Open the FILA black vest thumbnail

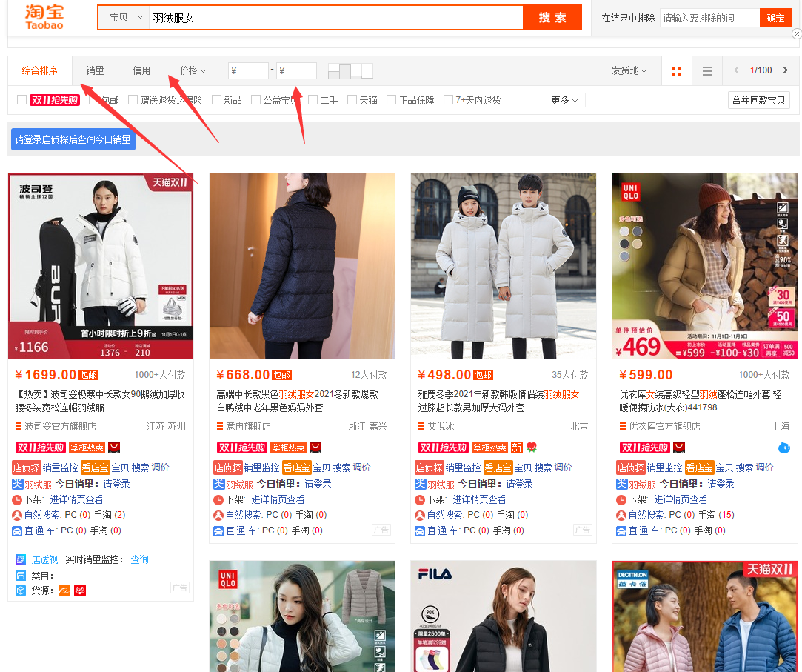[504, 616]
